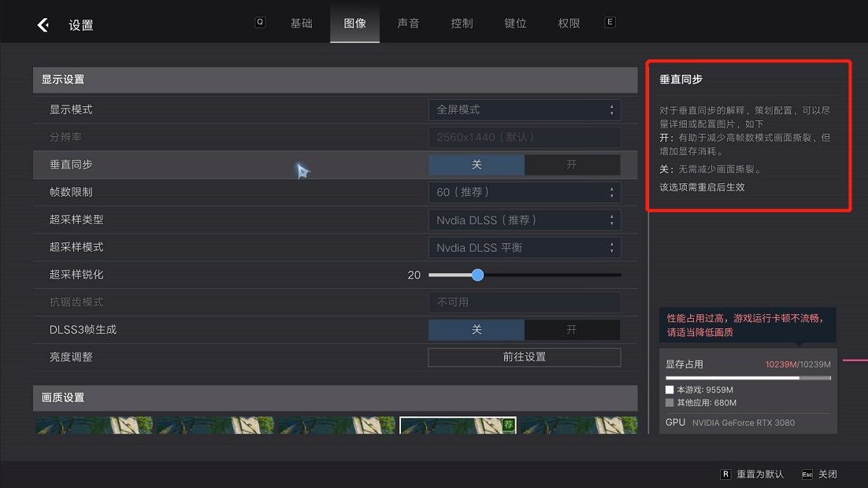Click the green 荐 recommended badge
Viewport: 868px width, 488px height.
click(x=509, y=424)
